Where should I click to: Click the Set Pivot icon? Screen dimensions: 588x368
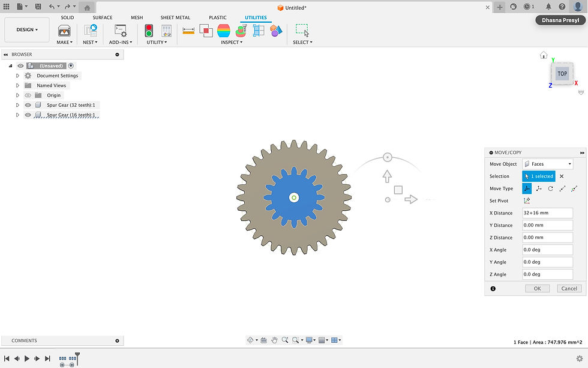(x=527, y=201)
